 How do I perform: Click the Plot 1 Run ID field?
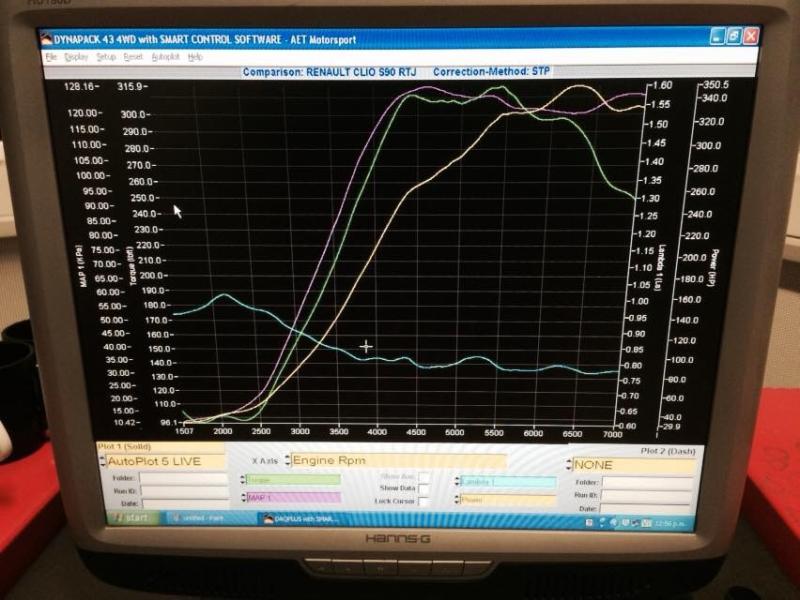tap(185, 491)
